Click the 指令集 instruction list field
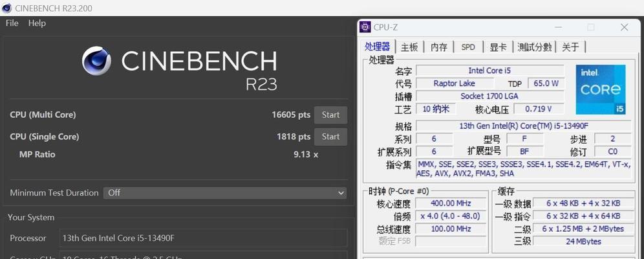The image size is (644, 259). [x=524, y=169]
